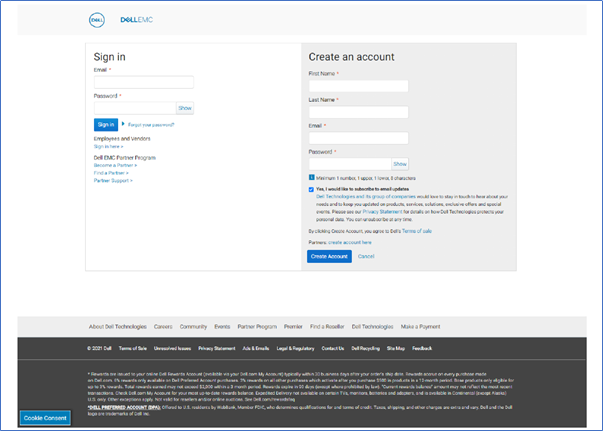Focus the Sign in Password field
Viewport: 603px width, 431px height.
coord(135,108)
